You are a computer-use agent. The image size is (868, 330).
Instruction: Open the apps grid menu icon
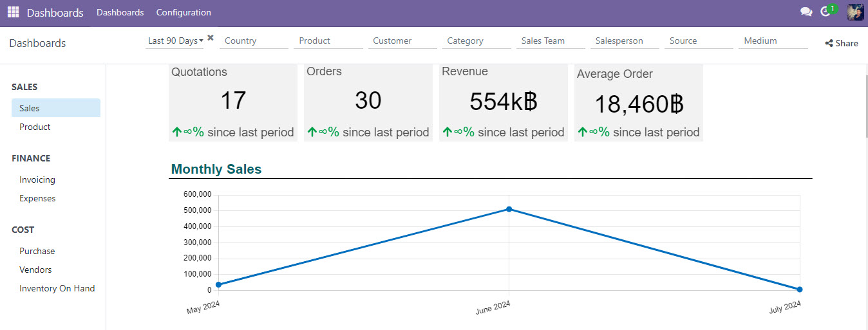coord(13,12)
